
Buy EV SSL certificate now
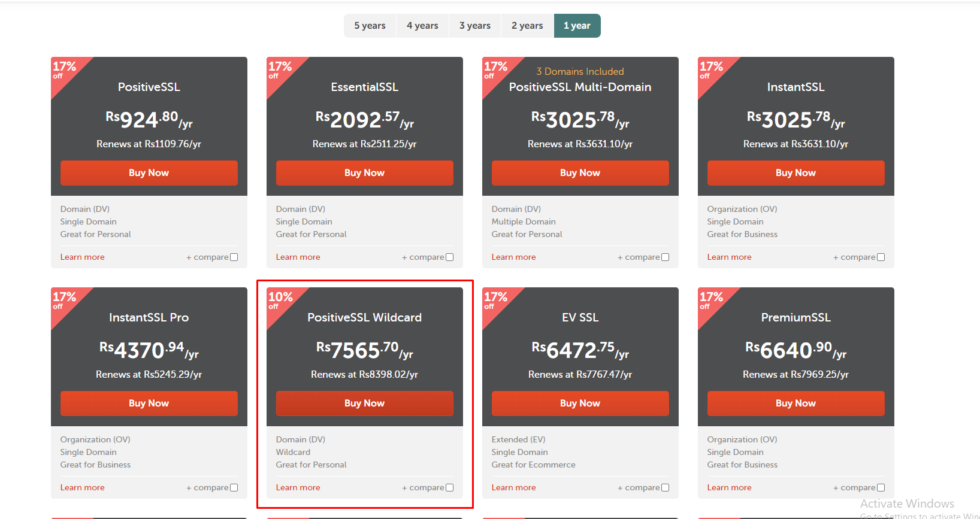tap(580, 403)
